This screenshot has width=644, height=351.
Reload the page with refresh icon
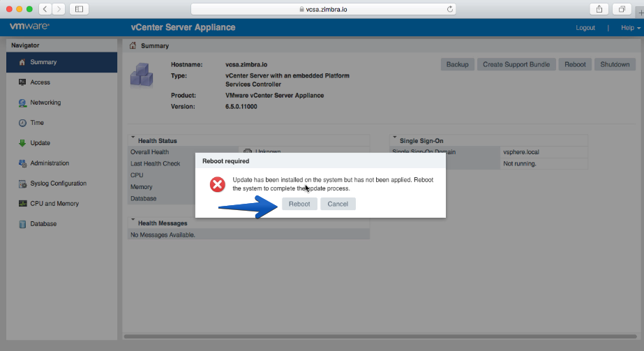coord(450,9)
